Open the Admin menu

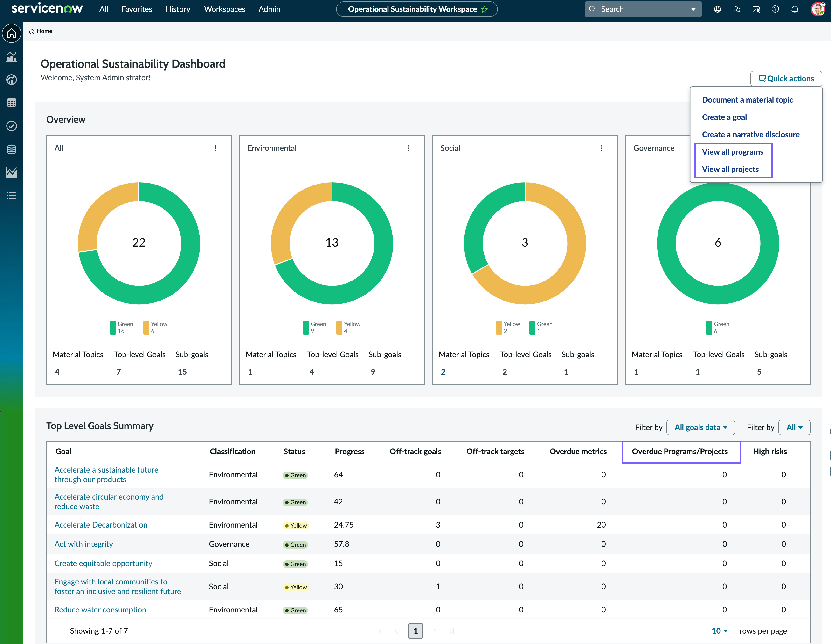269,9
